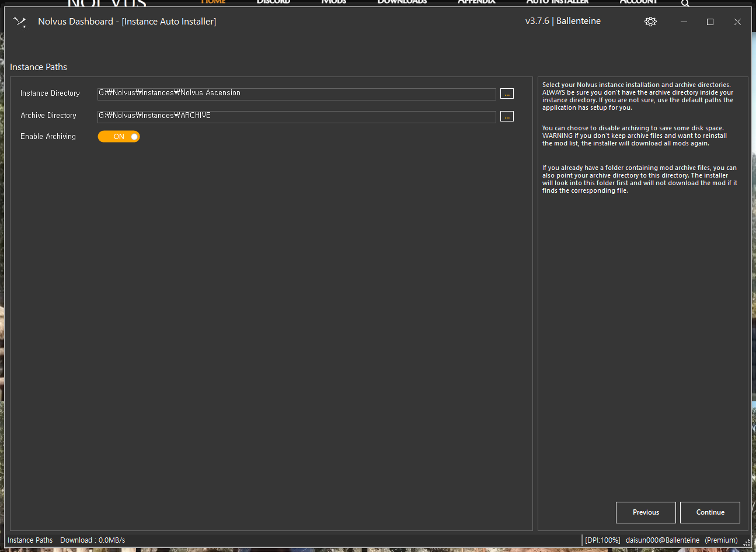Click the 'daisun000@Ballenteine' account text

click(663, 540)
